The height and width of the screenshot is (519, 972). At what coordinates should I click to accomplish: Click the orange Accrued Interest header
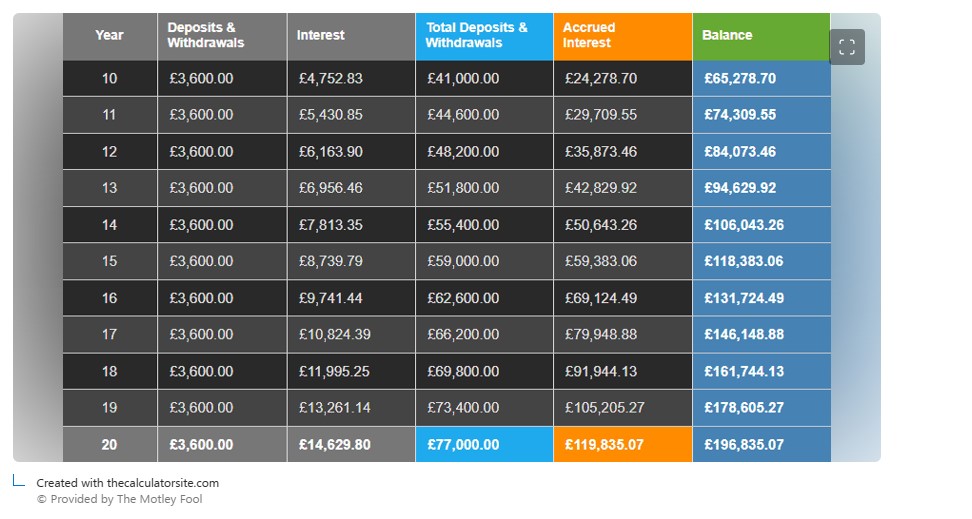click(x=589, y=35)
